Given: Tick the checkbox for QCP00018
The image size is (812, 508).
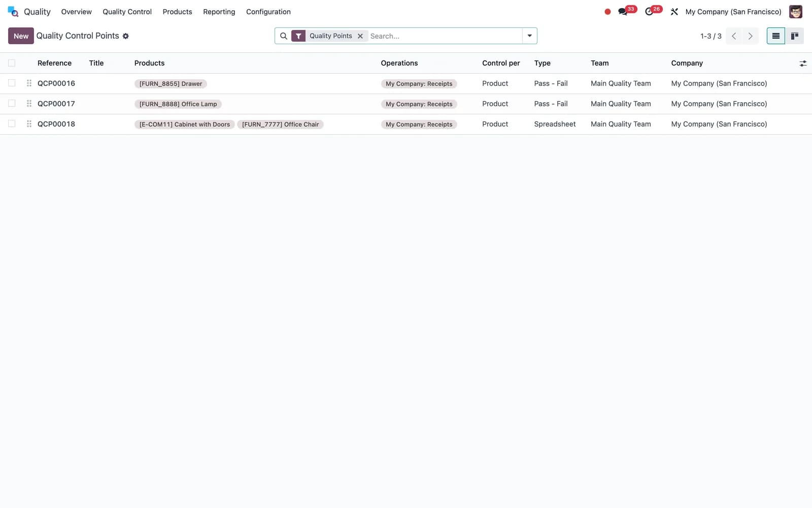Looking at the screenshot, I should (x=12, y=124).
